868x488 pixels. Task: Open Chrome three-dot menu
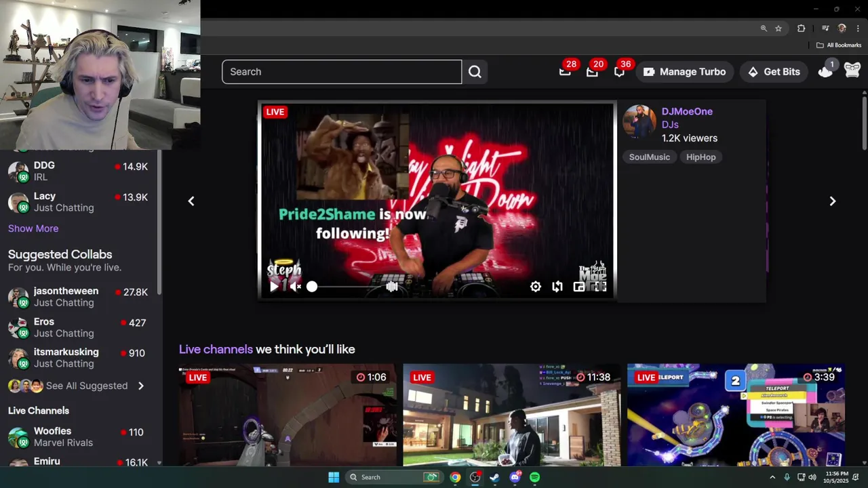858,28
